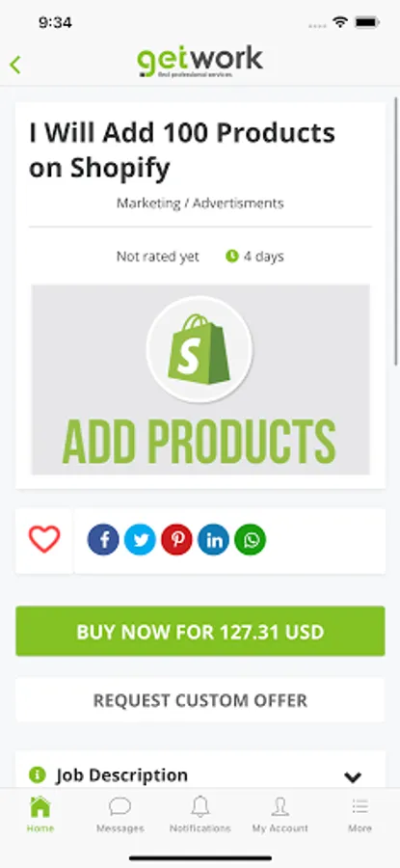Screen dimensions: 400x868
Task: Share the job via WhatsApp
Action: tap(250, 540)
